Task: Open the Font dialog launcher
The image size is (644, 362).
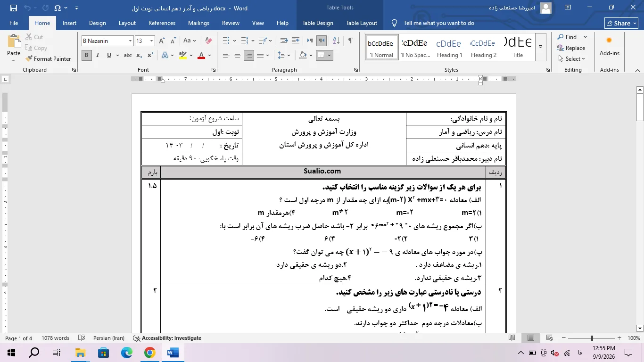Action: coord(74,70)
